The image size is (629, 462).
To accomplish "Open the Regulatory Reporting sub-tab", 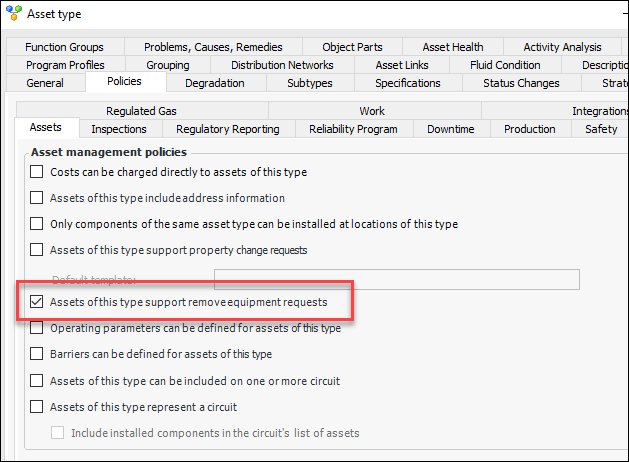I will pyautogui.click(x=228, y=129).
